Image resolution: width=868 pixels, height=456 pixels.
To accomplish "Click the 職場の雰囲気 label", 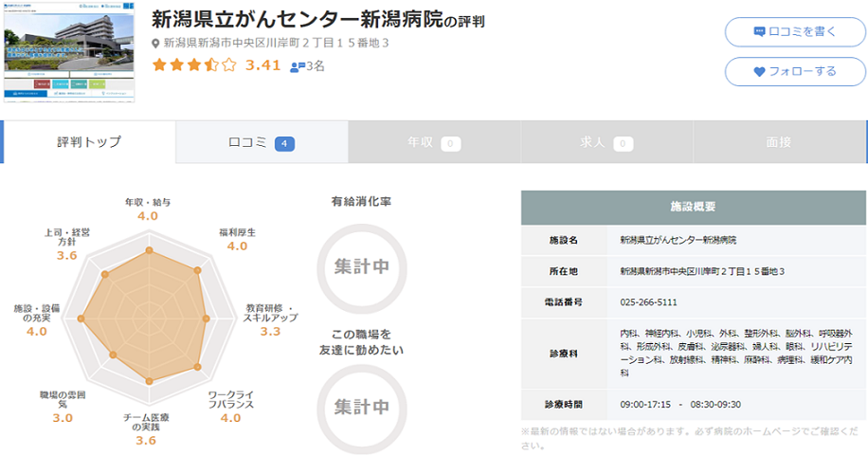I will coord(63,399).
